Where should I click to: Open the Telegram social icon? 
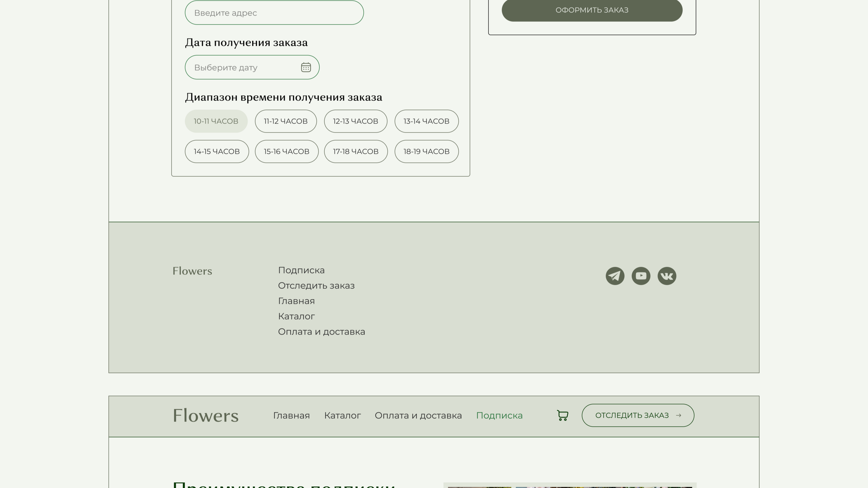pyautogui.click(x=615, y=276)
